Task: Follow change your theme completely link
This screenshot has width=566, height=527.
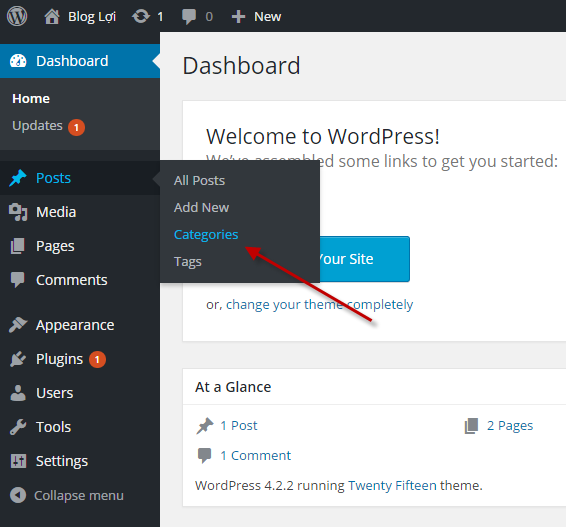Action: [x=319, y=305]
